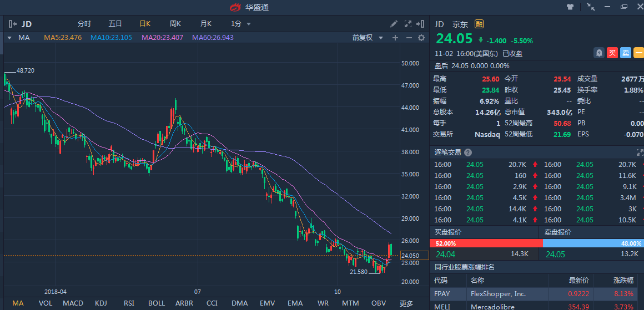Screen dimensions: 644x310
Task: Switch to 分时 intraday view
Action: 84,24
